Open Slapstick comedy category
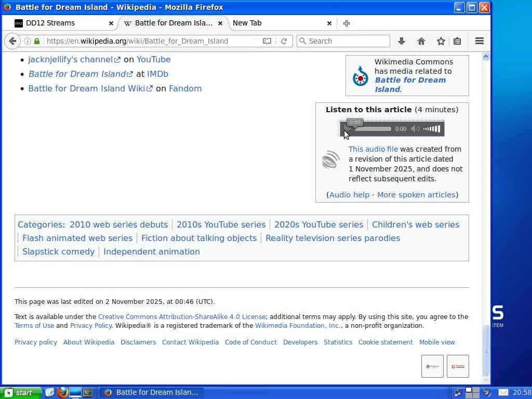Image resolution: width=532 pixels, height=399 pixels. (x=58, y=252)
